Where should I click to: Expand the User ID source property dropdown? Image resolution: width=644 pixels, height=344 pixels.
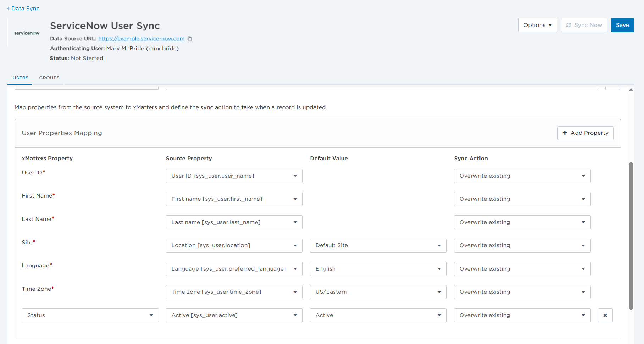pyautogui.click(x=234, y=176)
